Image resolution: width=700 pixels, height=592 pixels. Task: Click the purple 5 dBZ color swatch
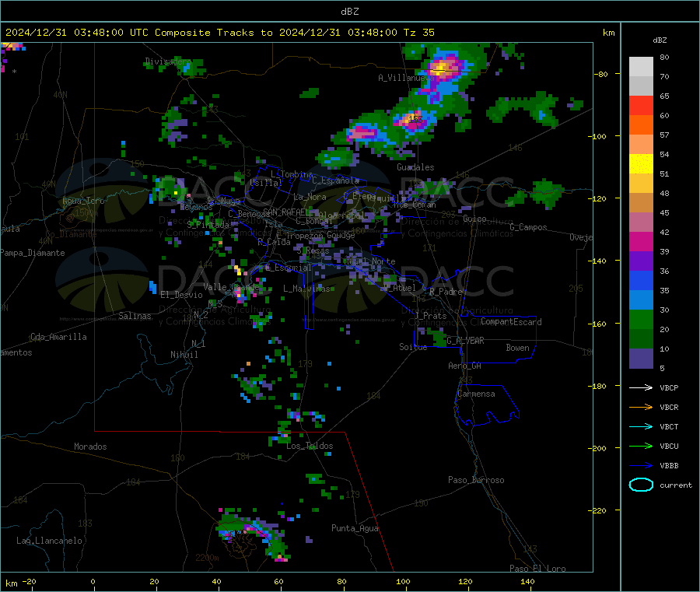coord(641,359)
